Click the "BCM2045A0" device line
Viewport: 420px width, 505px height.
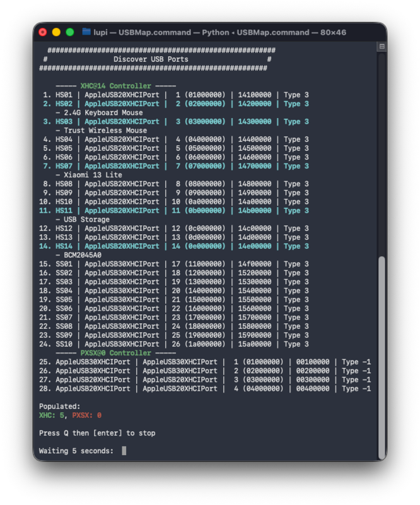click(x=83, y=255)
